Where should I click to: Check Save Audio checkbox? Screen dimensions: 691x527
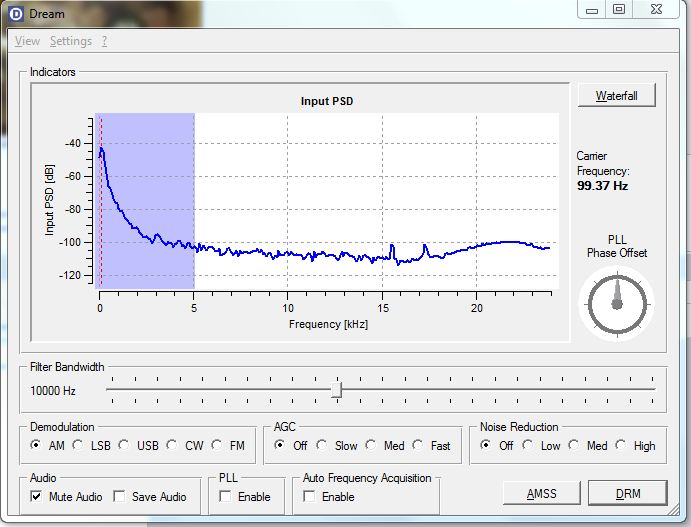pos(119,496)
